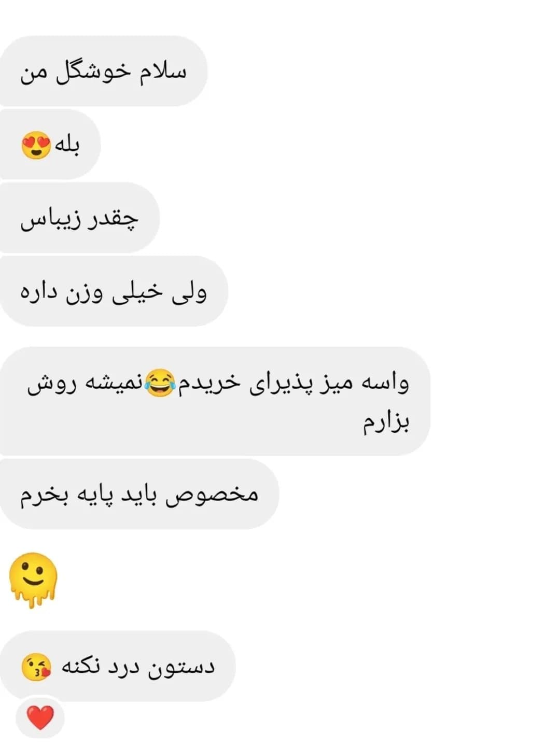Click the laughing-crying emoji in the long message

point(160,384)
